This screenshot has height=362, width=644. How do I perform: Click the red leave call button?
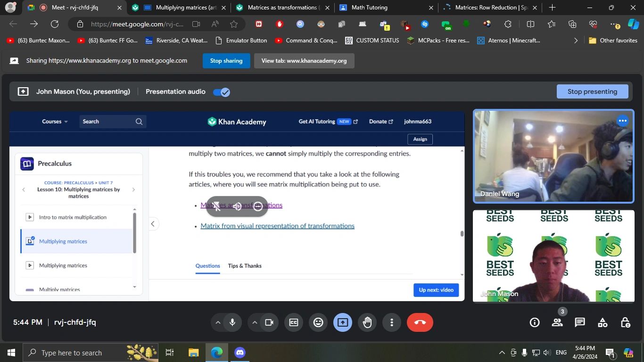420,322
